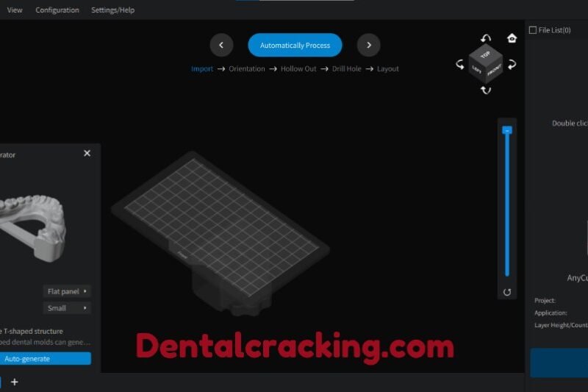Click the layer slider top handle
The height and width of the screenshot is (392, 588).
click(507, 130)
